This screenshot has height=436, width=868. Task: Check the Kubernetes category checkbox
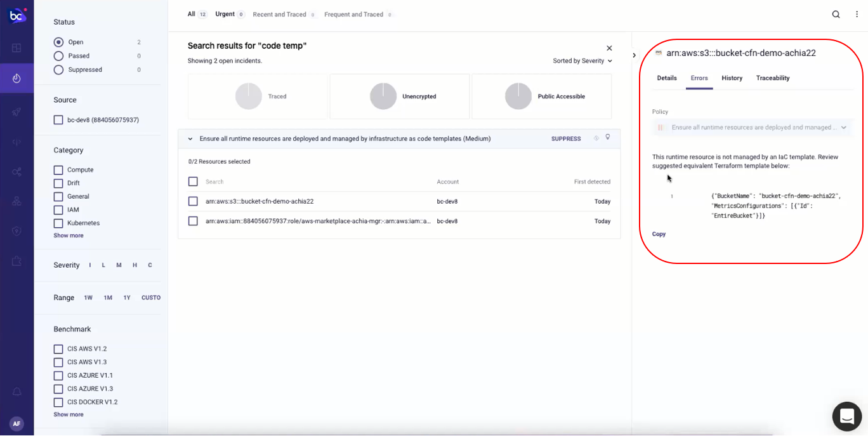coord(58,223)
